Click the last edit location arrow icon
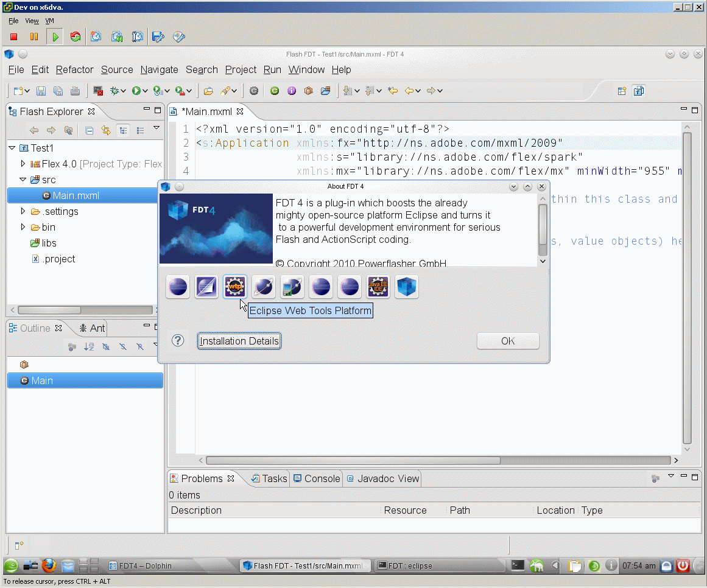This screenshot has width=707, height=588. pyautogui.click(x=393, y=91)
